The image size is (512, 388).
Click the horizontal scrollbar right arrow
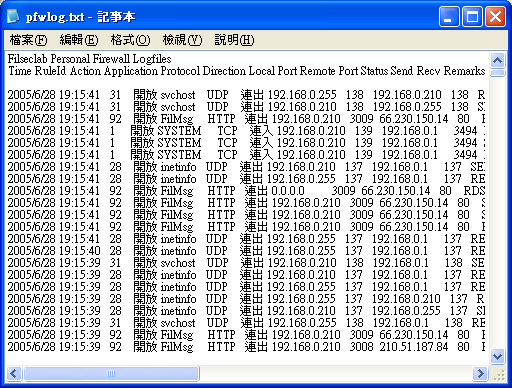[480, 373]
